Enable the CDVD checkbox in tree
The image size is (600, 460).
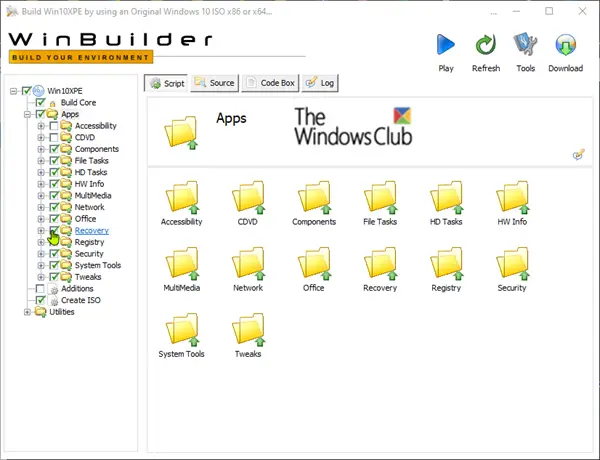pos(54,137)
